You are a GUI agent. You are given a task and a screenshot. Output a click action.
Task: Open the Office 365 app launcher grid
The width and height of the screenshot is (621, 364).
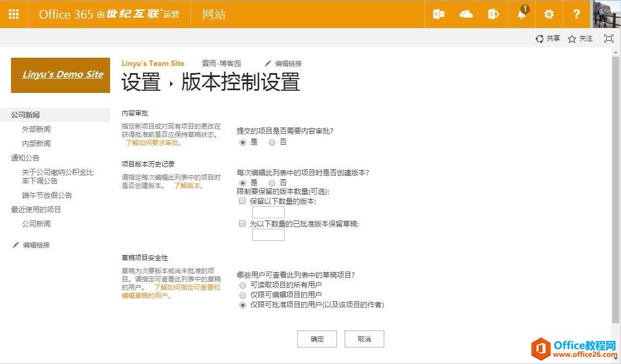14,14
